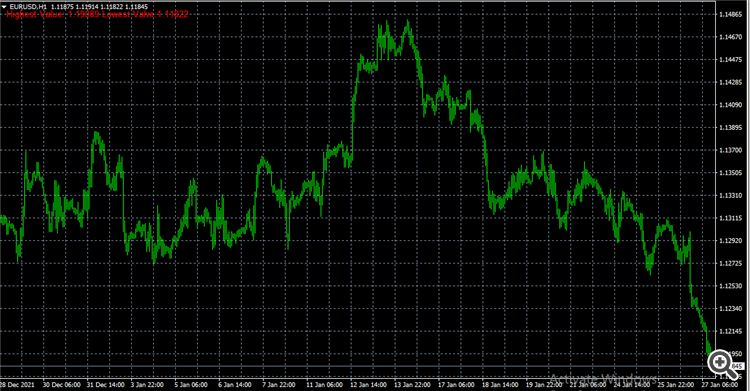Viewport: 750px width, 391px height.
Task: Click the 1.13895 price axis label
Action: (731, 128)
